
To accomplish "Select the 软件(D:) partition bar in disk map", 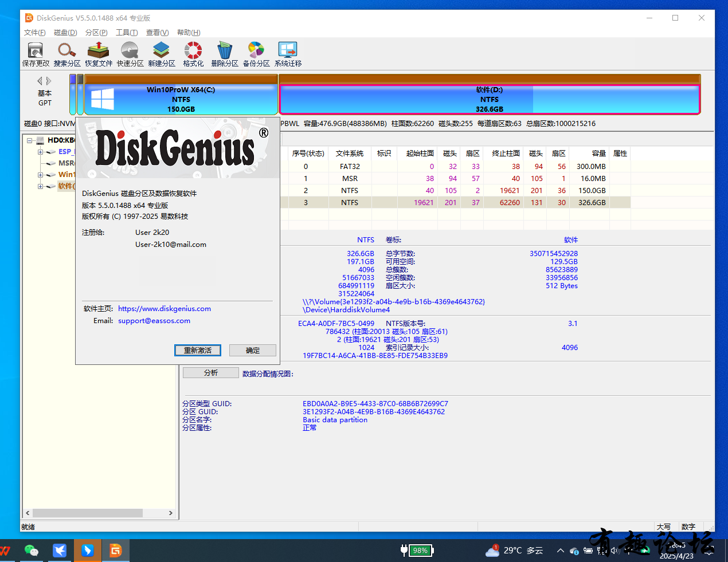I will point(490,99).
